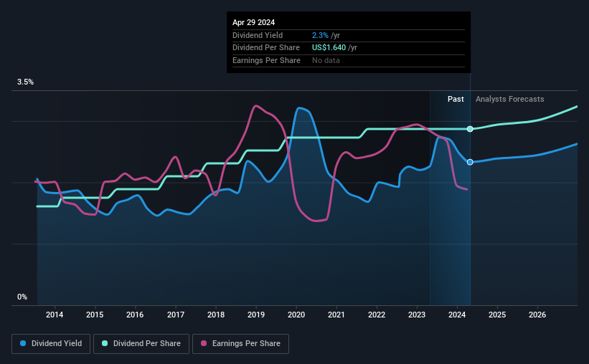Select the Analysts Forecasts label
Image resolution: width=589 pixels, height=364 pixels.
pos(510,99)
